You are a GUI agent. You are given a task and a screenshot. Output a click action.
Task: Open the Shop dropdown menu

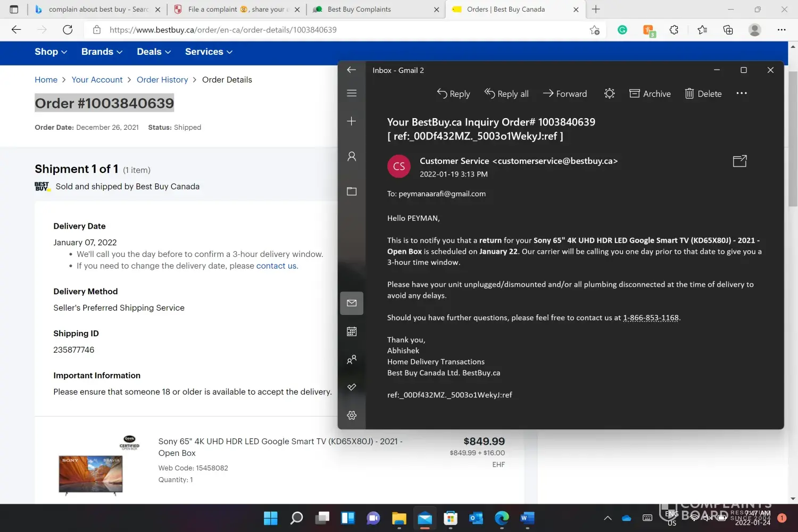(51, 52)
